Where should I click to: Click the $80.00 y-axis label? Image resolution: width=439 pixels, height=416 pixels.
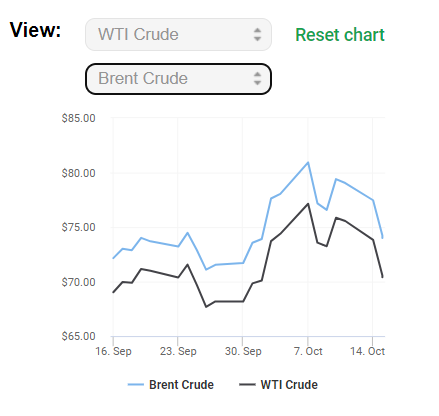(x=78, y=173)
